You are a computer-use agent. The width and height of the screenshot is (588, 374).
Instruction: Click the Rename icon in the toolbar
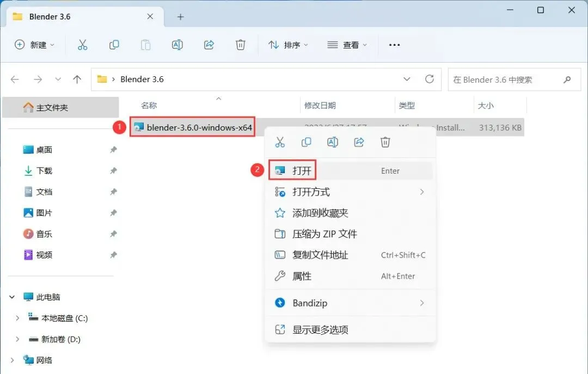(x=177, y=45)
